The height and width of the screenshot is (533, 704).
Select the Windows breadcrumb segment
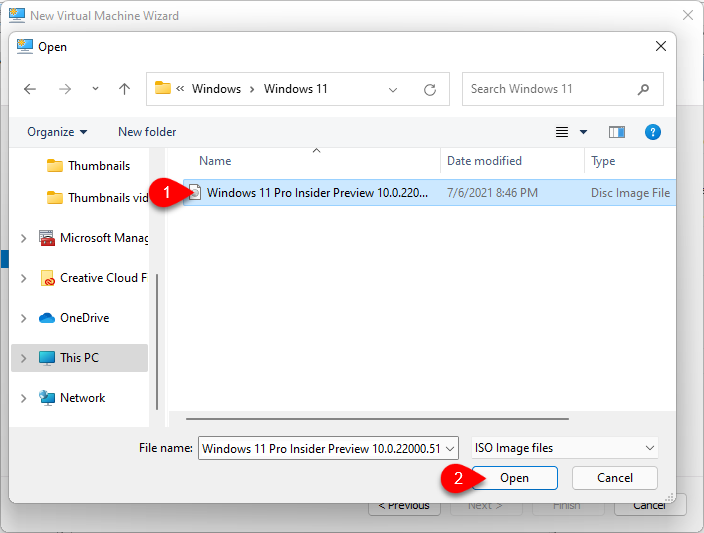click(x=216, y=89)
